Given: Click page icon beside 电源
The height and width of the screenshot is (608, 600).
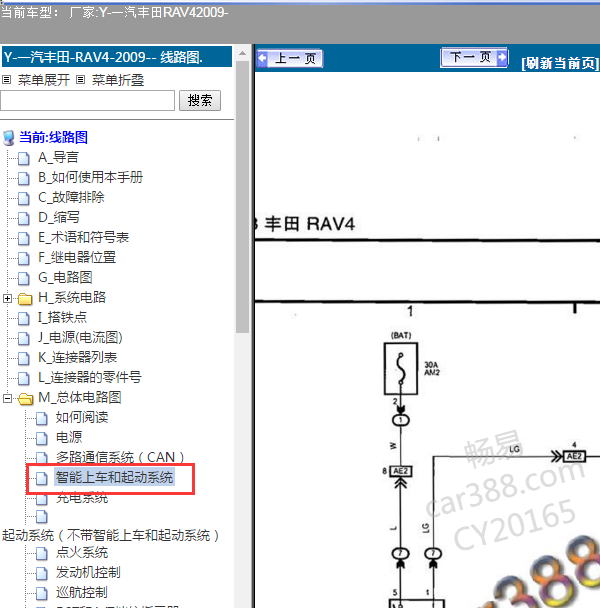Looking at the screenshot, I should coord(41,438).
